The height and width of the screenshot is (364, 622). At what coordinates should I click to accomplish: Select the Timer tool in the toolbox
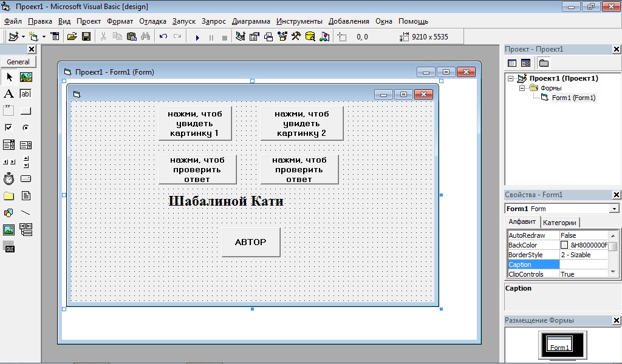coord(9,178)
